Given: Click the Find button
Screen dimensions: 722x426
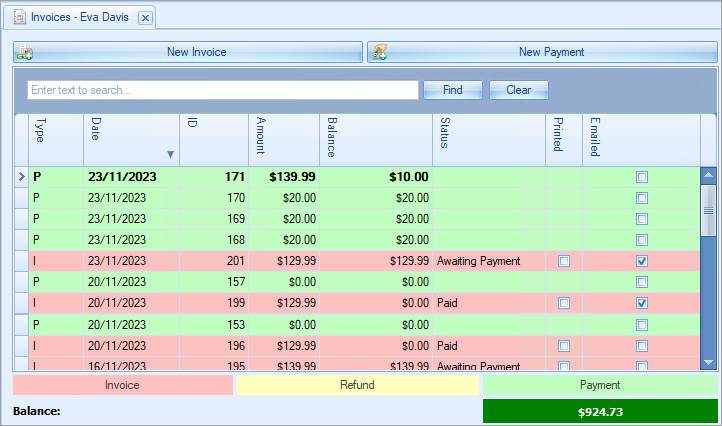Looking at the screenshot, I should pos(453,90).
